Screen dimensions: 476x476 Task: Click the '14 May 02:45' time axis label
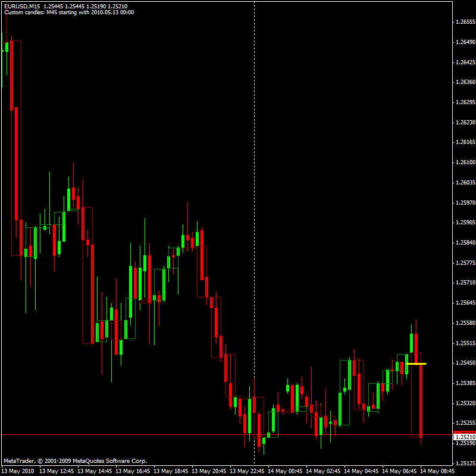click(323, 471)
